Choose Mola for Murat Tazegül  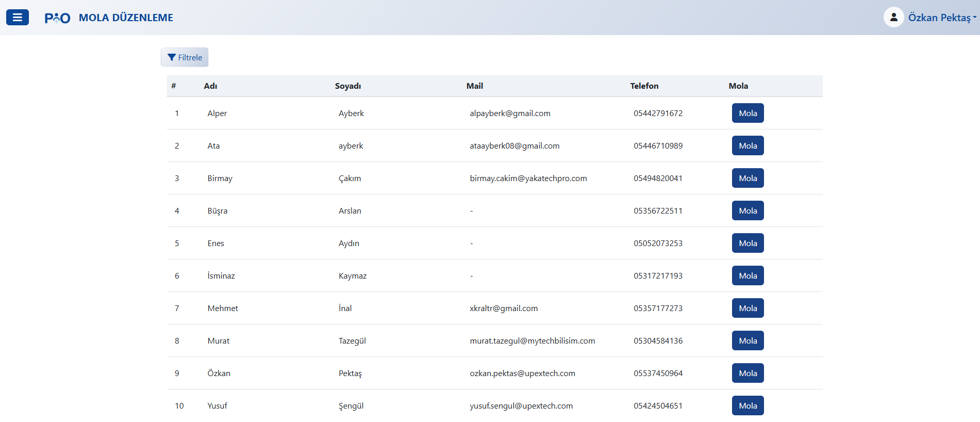(748, 340)
